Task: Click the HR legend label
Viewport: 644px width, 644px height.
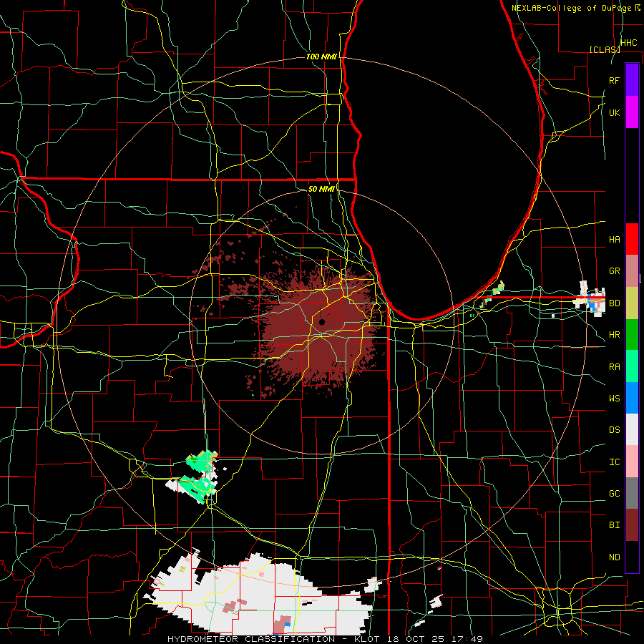Action: (x=615, y=335)
